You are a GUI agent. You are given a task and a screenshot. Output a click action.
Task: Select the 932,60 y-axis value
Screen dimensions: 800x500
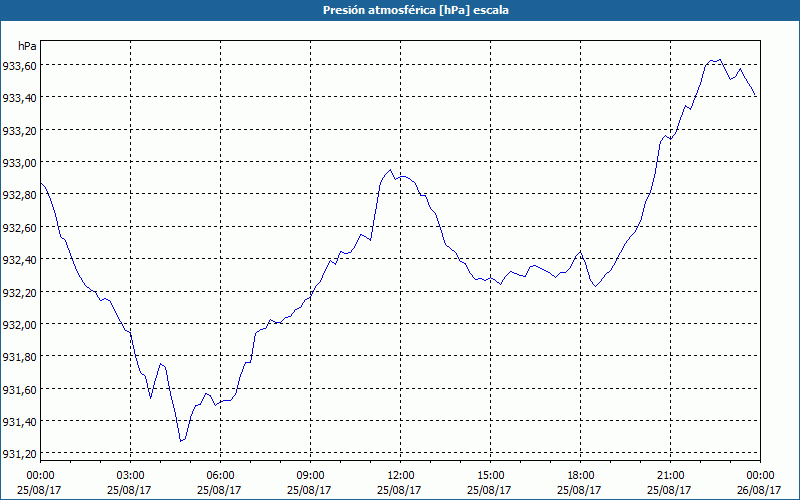(x=19, y=228)
